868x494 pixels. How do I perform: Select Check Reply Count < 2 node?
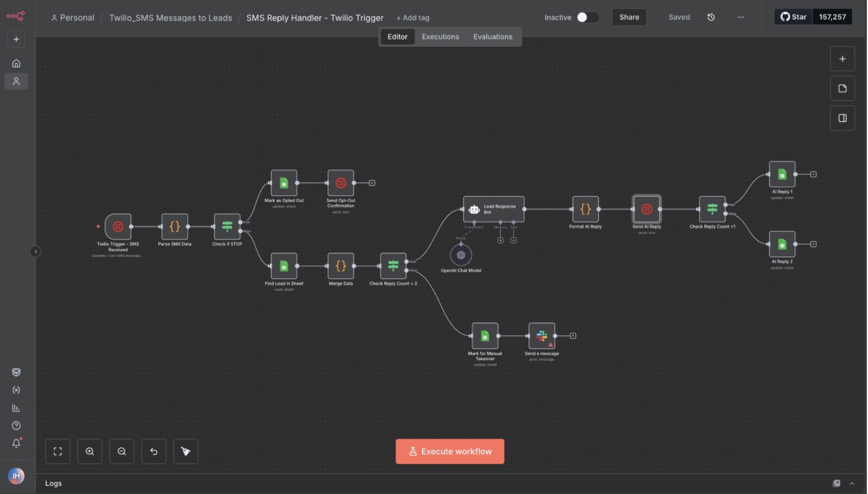(x=393, y=266)
